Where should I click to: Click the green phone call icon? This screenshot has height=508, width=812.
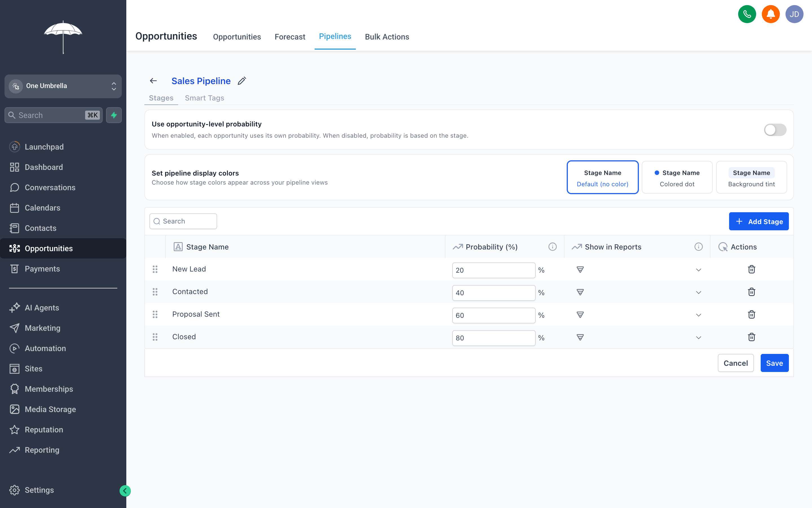pyautogui.click(x=747, y=14)
